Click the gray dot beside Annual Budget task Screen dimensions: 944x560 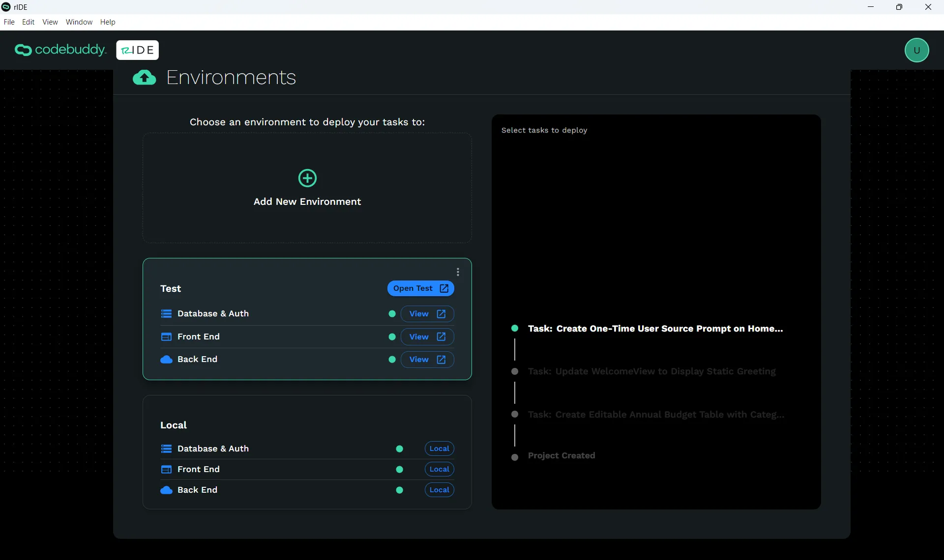(x=515, y=414)
